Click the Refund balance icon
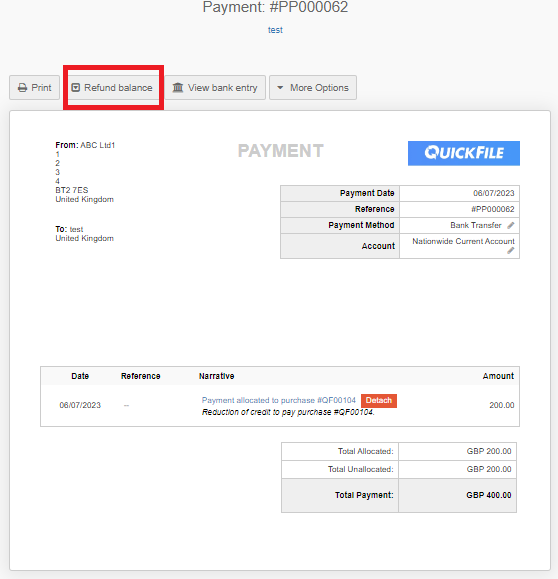This screenshot has width=558, height=579. [76, 88]
